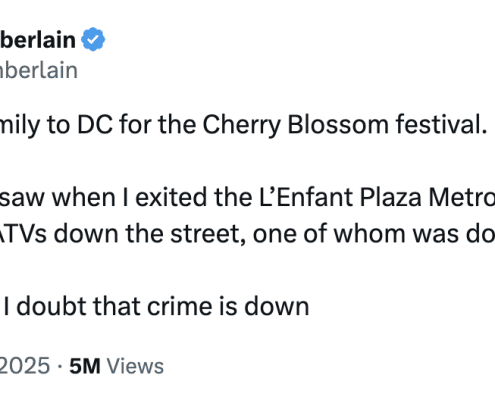Image resolution: width=495 pixels, height=400 pixels.
Task: Click the L'Enfant Plaza text
Action: 340,197
